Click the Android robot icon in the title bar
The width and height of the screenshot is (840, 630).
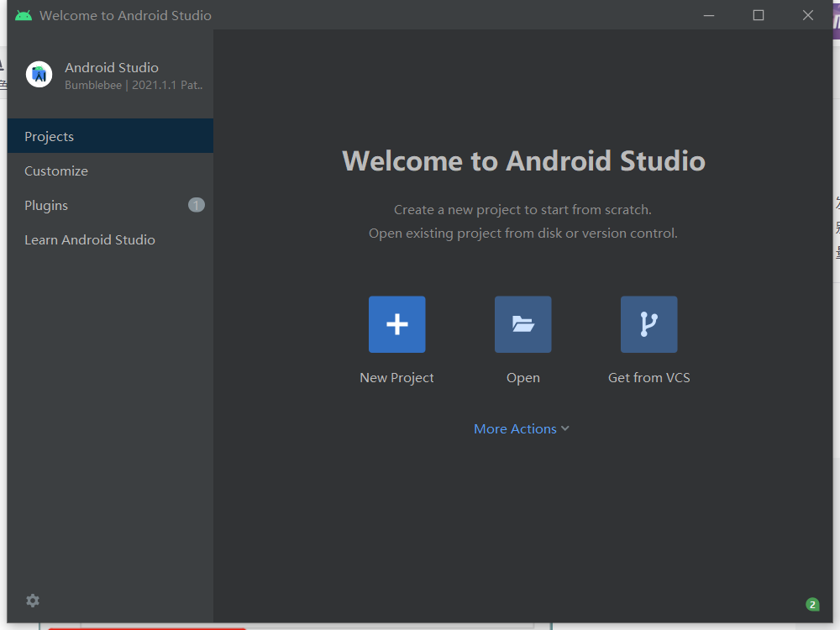[23, 15]
